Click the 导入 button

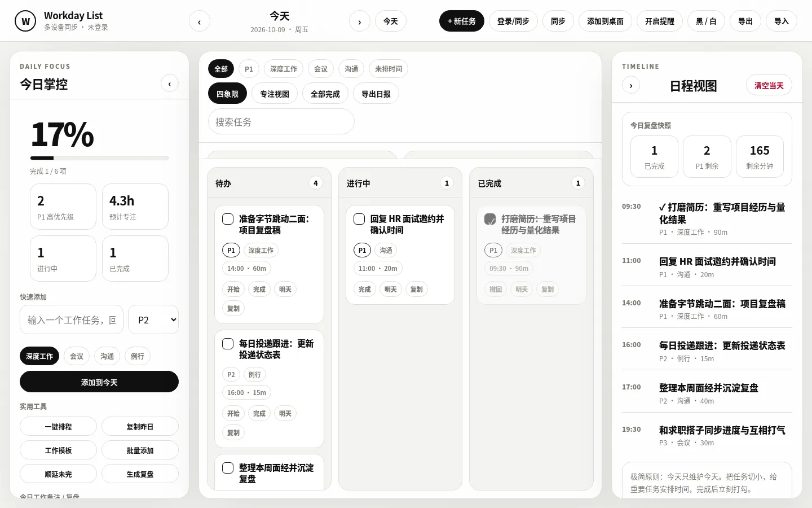(782, 21)
